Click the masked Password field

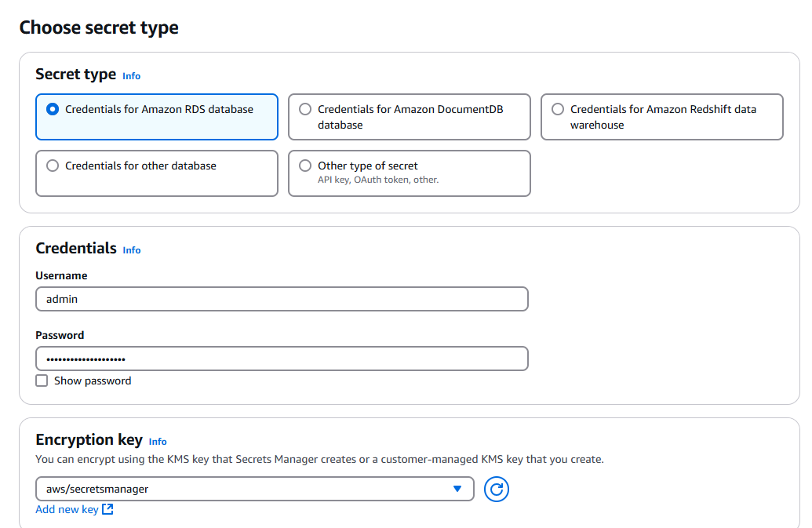[x=282, y=359]
